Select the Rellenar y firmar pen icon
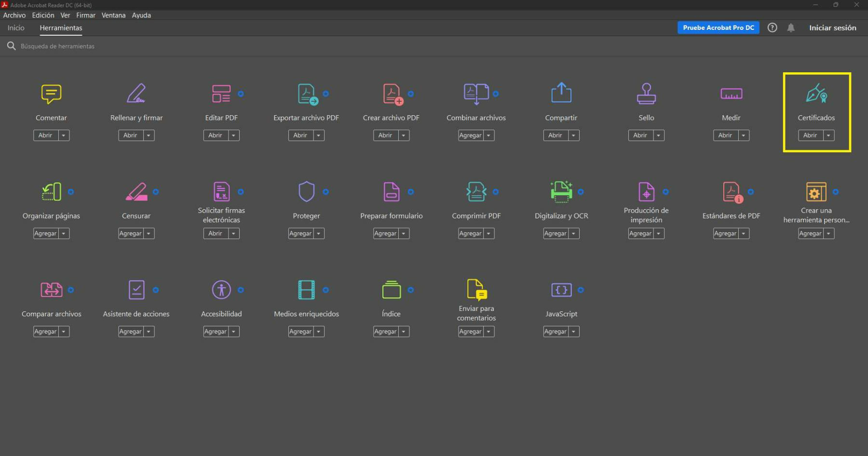This screenshot has height=456, width=868. (x=136, y=94)
